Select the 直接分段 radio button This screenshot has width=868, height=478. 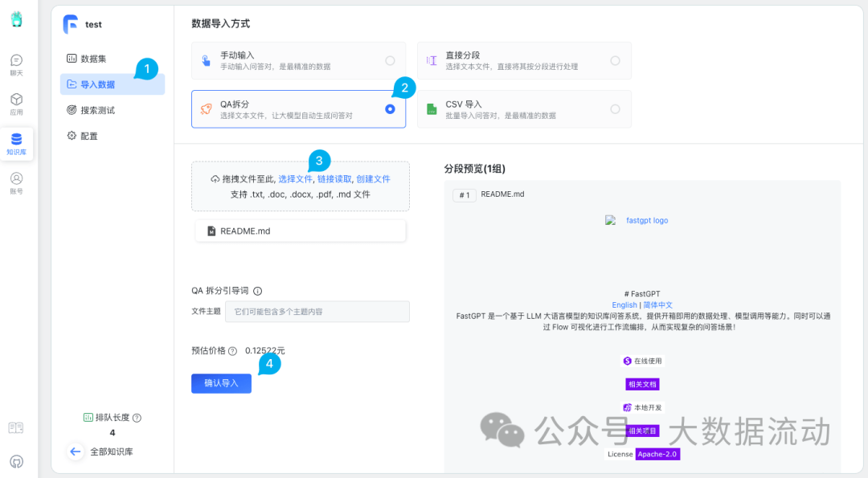tap(615, 61)
